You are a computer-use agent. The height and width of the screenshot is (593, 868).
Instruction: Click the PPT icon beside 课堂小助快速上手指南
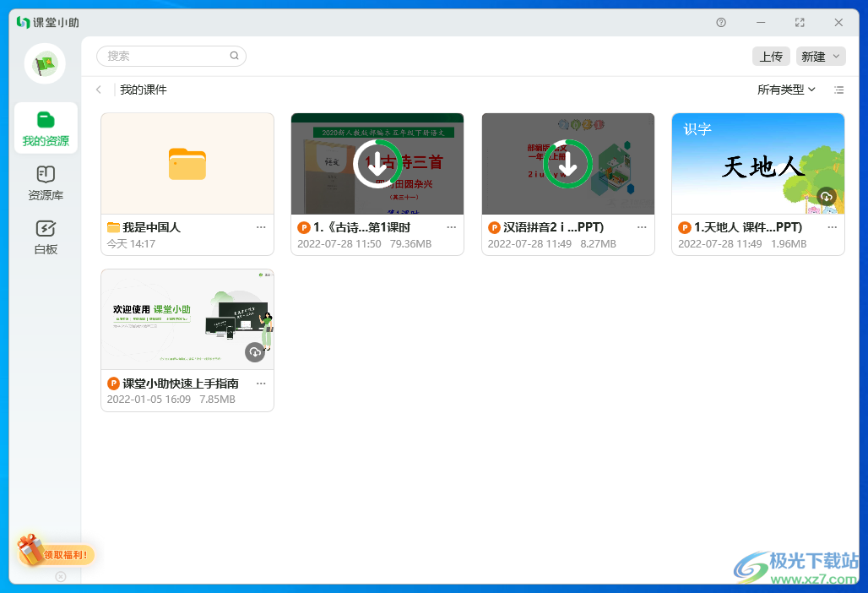point(113,384)
